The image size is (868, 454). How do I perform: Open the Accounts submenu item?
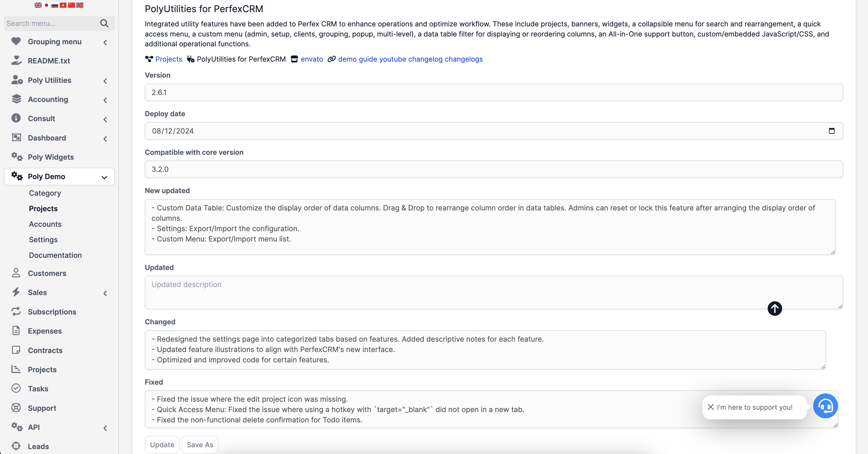tap(45, 224)
